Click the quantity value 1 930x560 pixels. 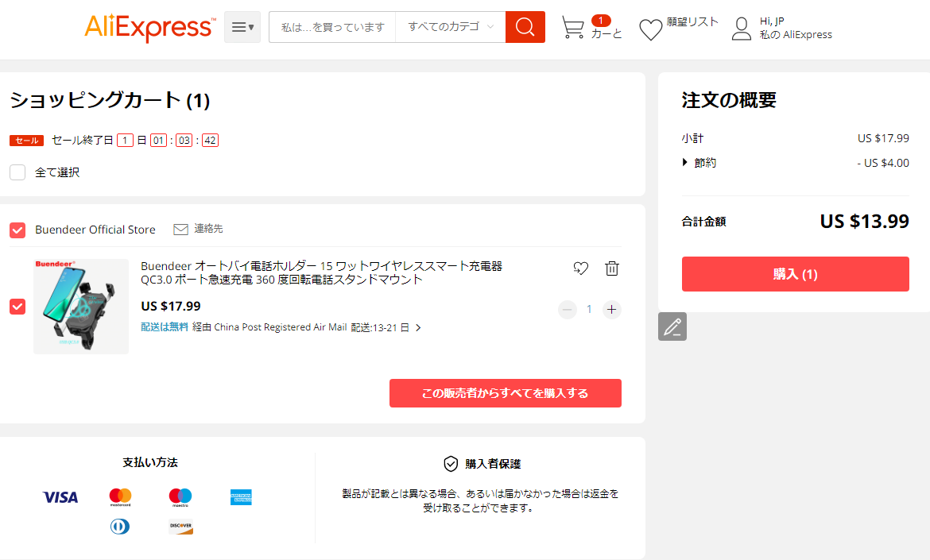(x=589, y=309)
